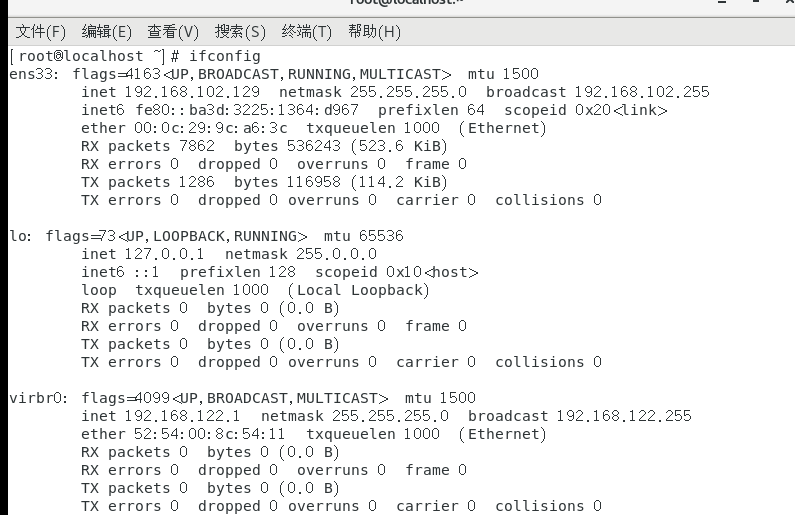Click scopeid 0x10<host> text
Screen dimensions: 795x515
coord(396,272)
